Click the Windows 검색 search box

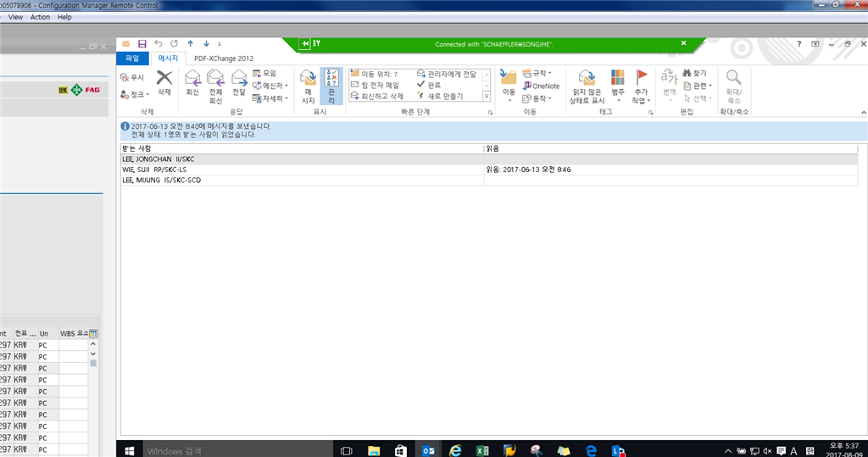pyautogui.click(x=238, y=450)
